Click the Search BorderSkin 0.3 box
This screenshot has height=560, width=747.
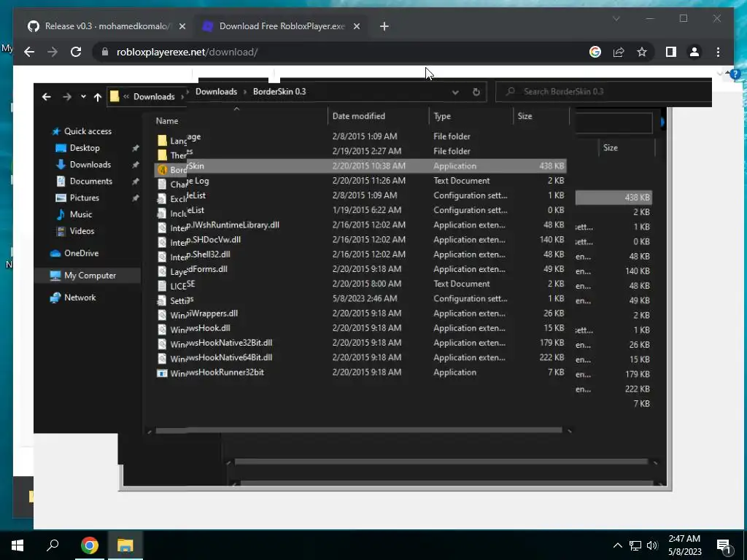pos(603,91)
